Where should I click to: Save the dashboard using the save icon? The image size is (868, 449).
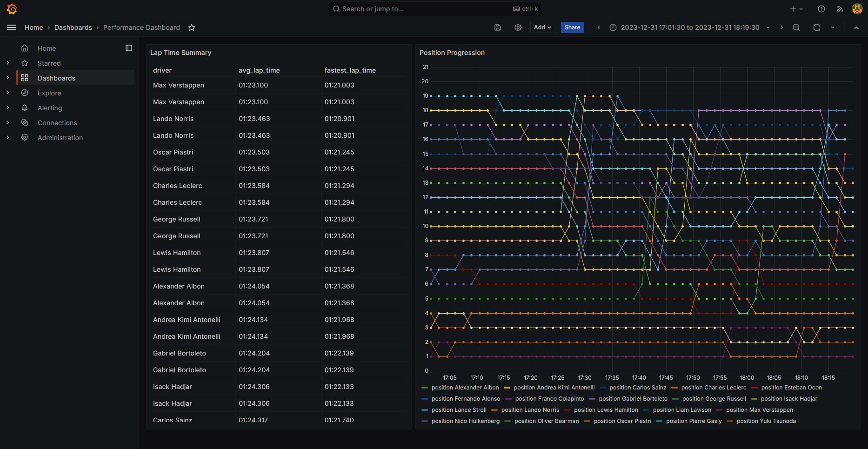497,27
